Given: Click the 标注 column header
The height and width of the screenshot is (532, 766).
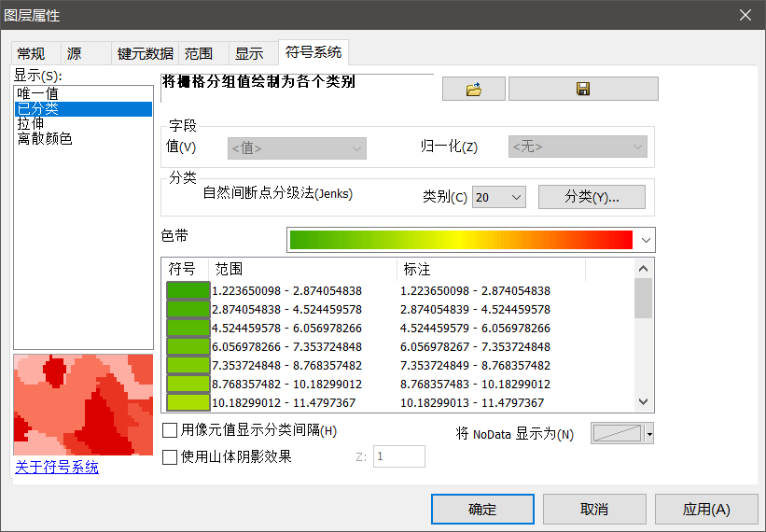Looking at the screenshot, I should click(492, 269).
